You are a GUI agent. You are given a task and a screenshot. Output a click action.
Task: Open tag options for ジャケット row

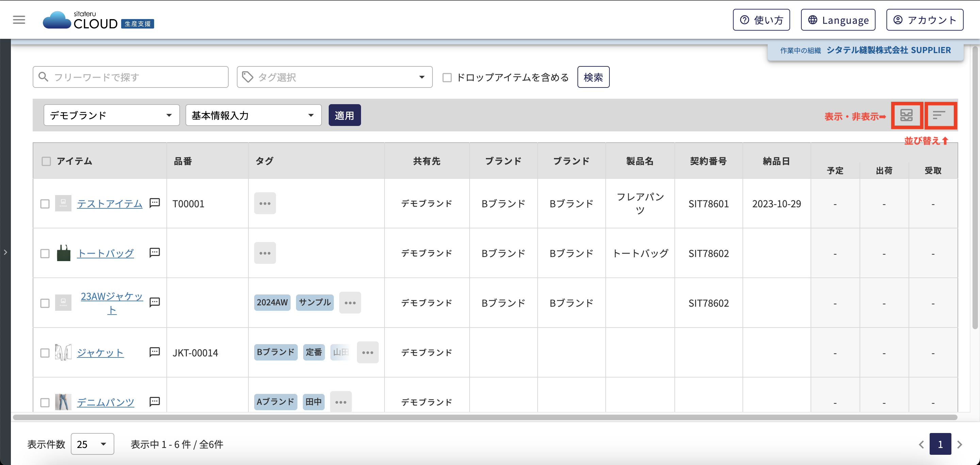pyautogui.click(x=367, y=352)
